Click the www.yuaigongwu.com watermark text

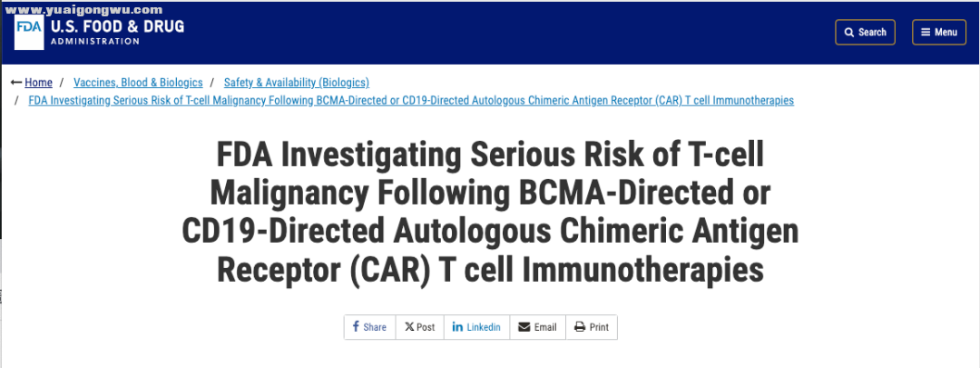(x=83, y=10)
